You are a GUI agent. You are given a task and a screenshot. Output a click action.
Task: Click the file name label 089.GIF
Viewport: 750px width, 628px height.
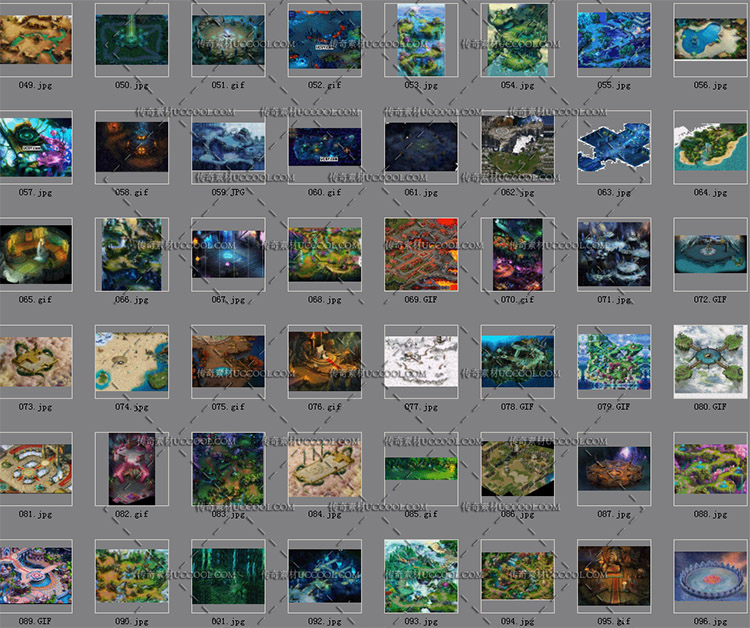[x=35, y=621]
